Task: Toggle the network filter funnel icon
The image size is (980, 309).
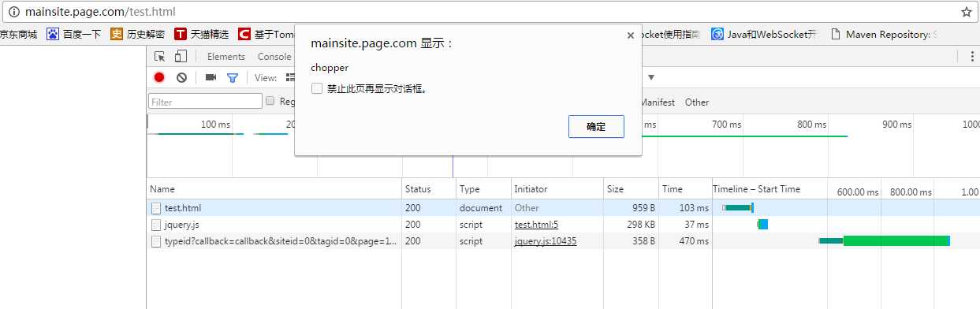Action: pyautogui.click(x=233, y=77)
